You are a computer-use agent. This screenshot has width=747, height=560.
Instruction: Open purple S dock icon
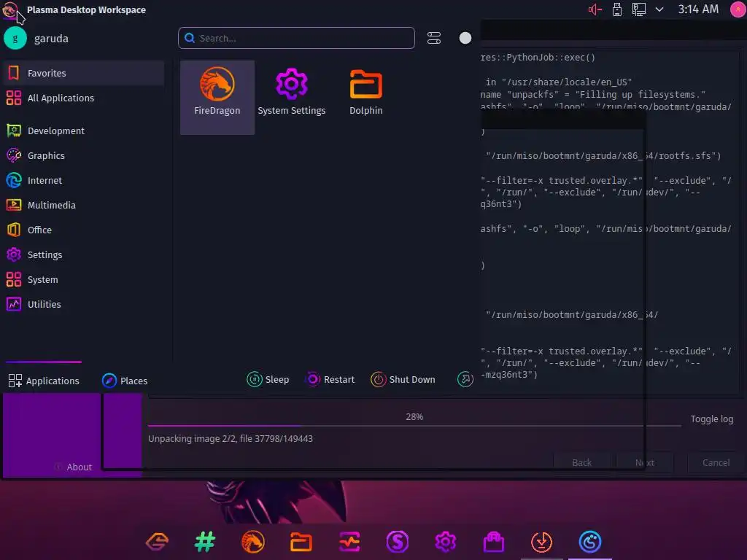coord(398,542)
